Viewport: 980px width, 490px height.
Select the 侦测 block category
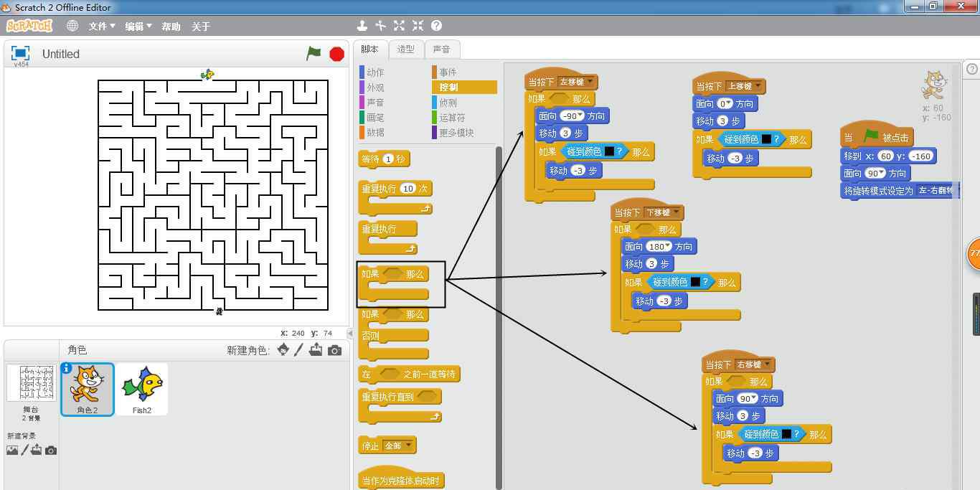point(448,103)
